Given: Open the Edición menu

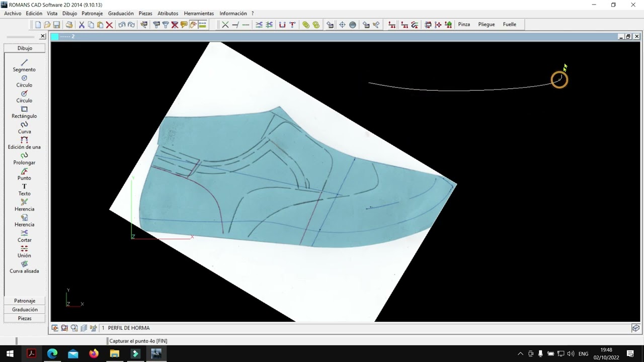Looking at the screenshot, I should (34, 14).
